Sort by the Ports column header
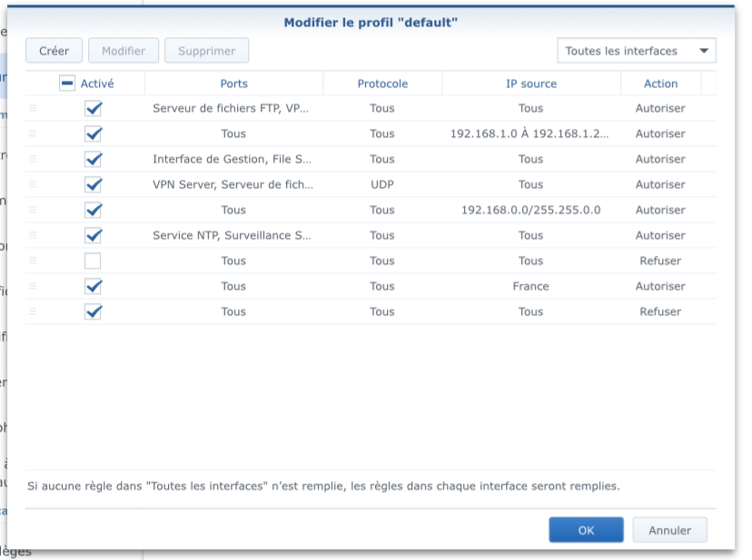The image size is (752, 560). coord(233,84)
